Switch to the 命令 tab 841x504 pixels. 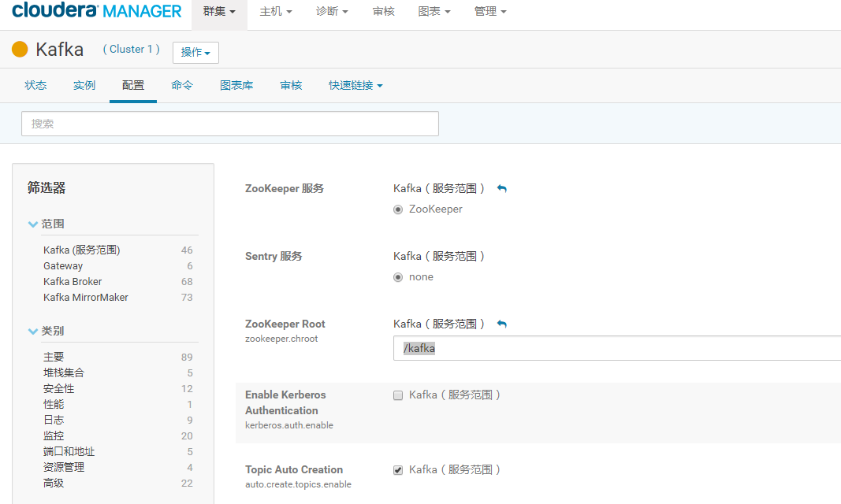[182, 85]
